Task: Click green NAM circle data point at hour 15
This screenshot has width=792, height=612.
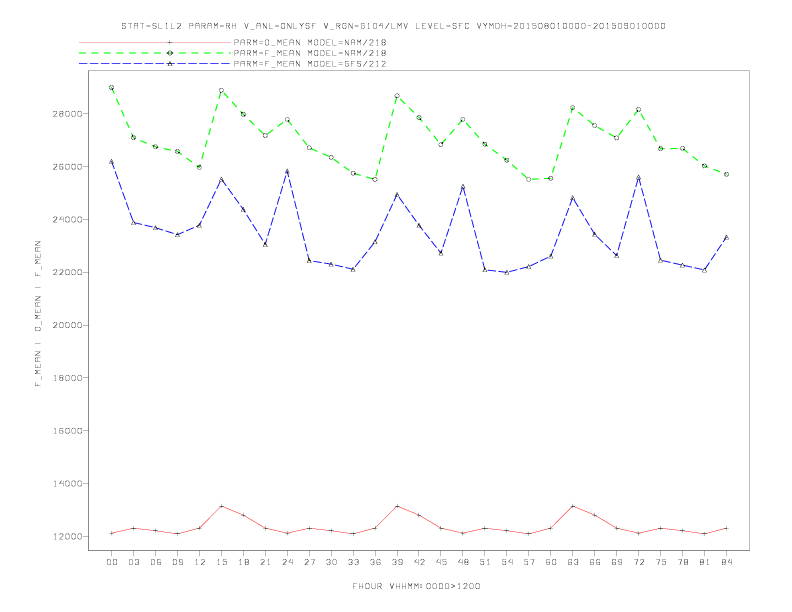Action: pyautogui.click(x=221, y=90)
